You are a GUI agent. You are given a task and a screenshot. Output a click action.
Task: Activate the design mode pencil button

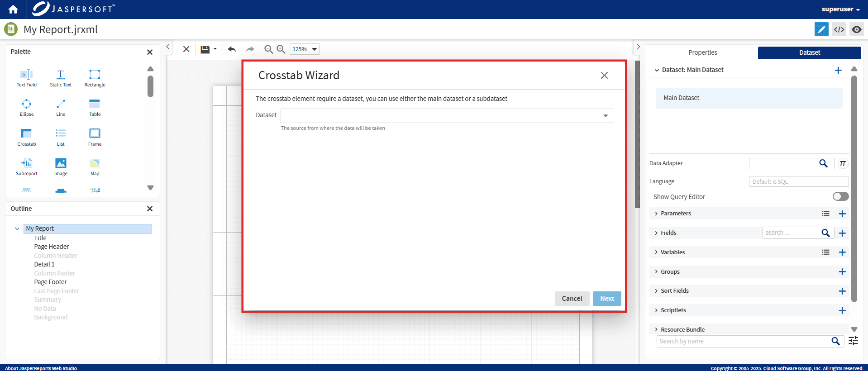tap(821, 29)
